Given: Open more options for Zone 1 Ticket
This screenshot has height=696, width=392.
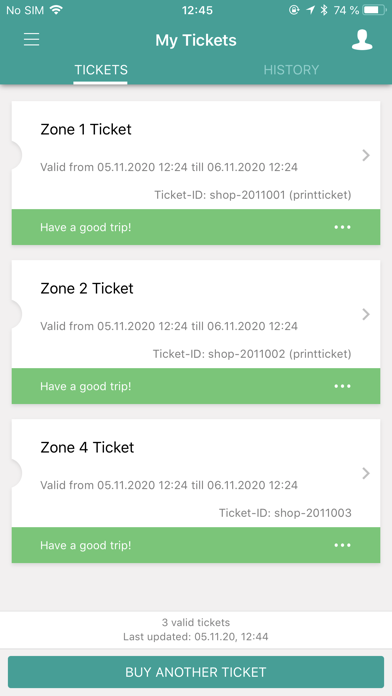Looking at the screenshot, I should click(x=342, y=227).
